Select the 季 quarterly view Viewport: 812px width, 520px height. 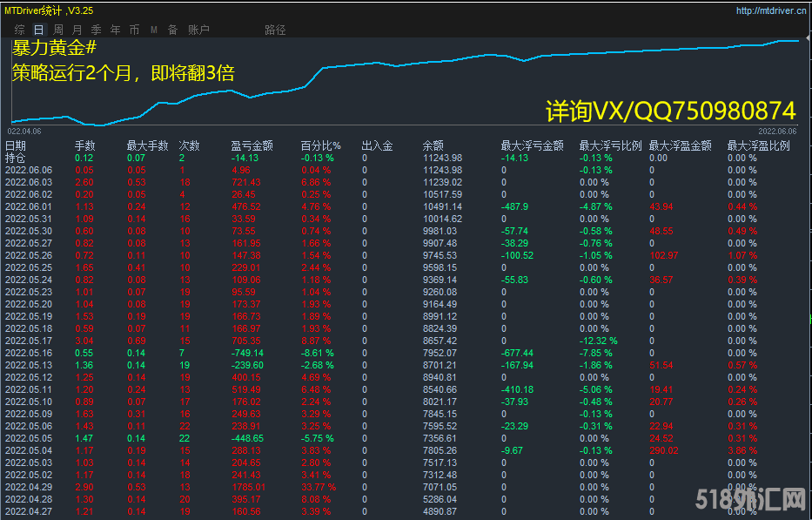click(x=96, y=30)
